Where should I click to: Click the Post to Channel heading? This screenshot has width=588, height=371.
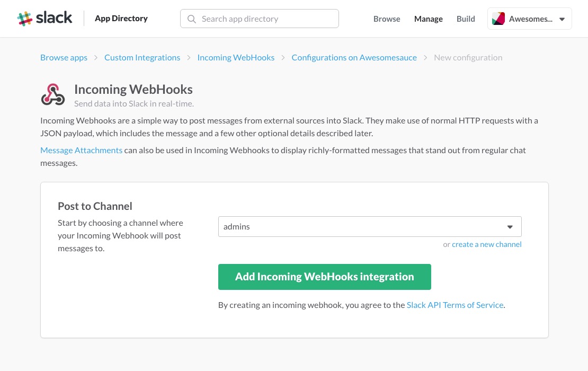click(x=95, y=206)
